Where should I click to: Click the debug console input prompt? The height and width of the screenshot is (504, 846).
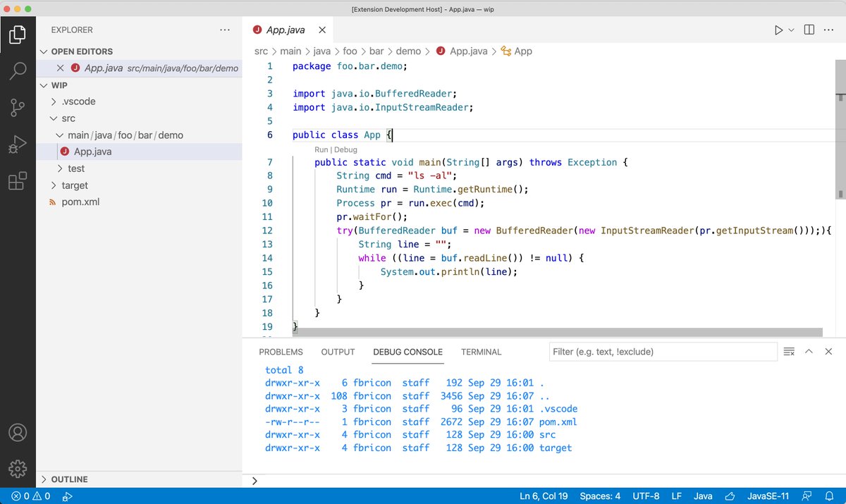(544, 481)
